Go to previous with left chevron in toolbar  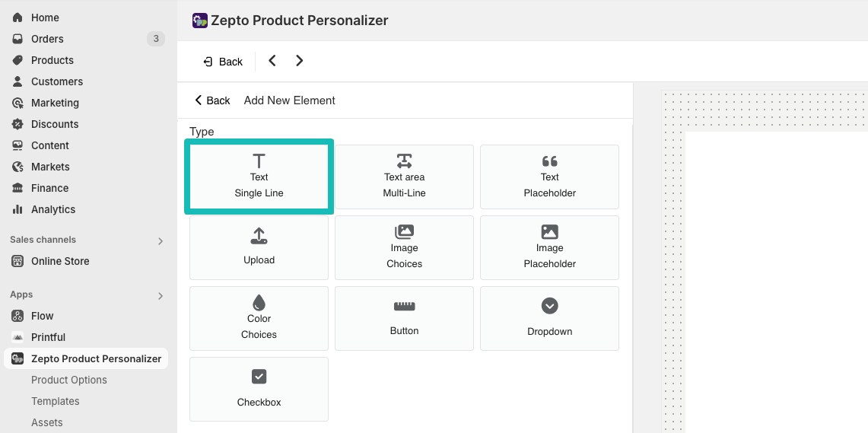[x=272, y=61]
